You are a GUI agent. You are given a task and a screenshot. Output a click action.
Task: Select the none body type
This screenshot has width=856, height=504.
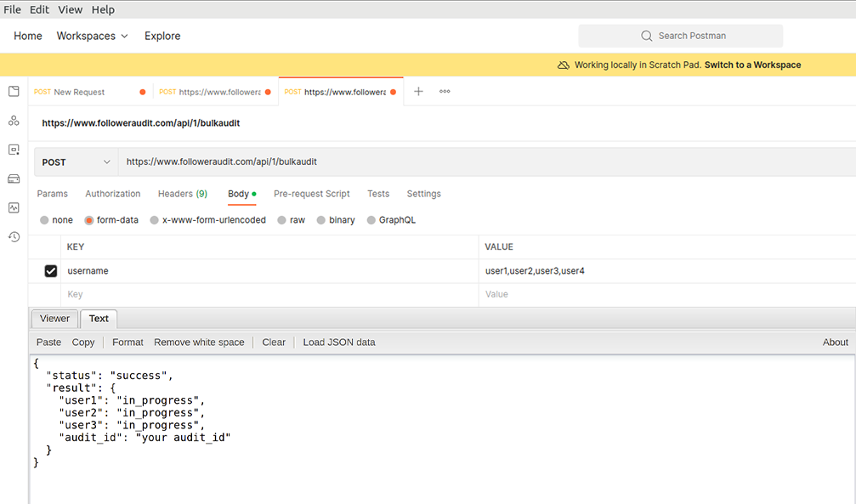44,220
